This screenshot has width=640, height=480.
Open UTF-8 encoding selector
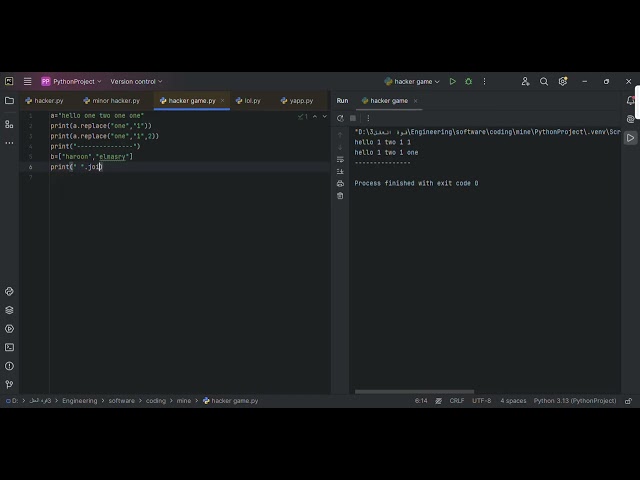(x=482, y=401)
